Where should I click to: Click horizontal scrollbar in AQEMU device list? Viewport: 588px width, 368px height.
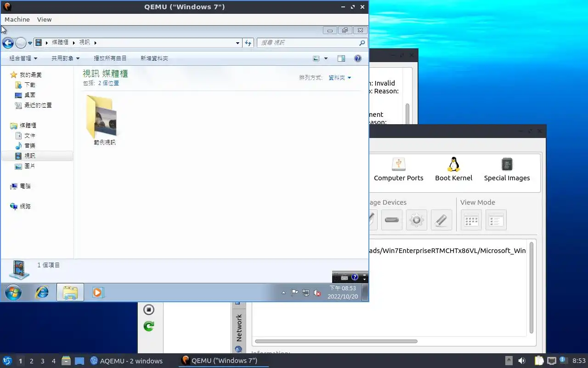click(x=336, y=341)
